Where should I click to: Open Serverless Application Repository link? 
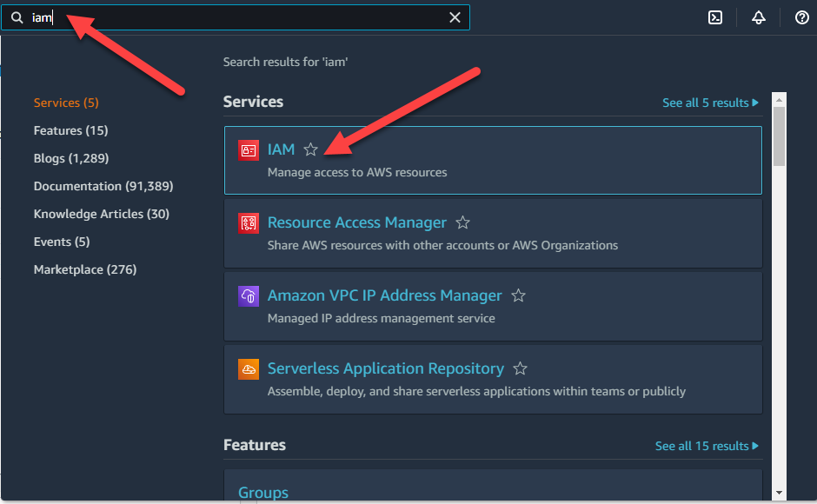pos(386,368)
